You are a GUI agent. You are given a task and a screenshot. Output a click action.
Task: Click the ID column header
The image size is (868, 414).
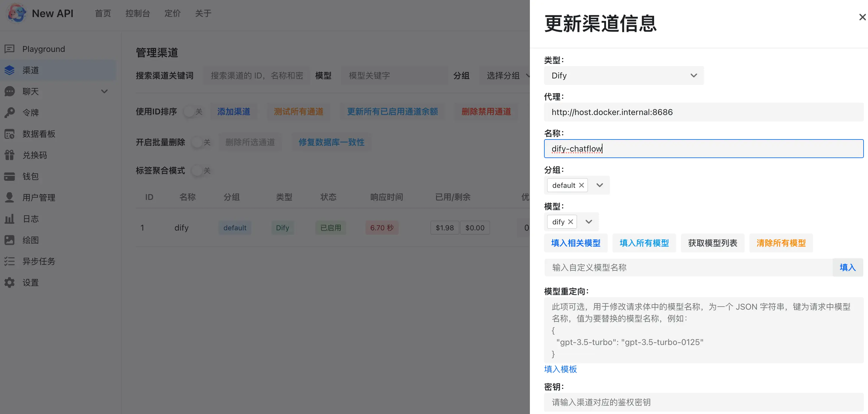(149, 197)
